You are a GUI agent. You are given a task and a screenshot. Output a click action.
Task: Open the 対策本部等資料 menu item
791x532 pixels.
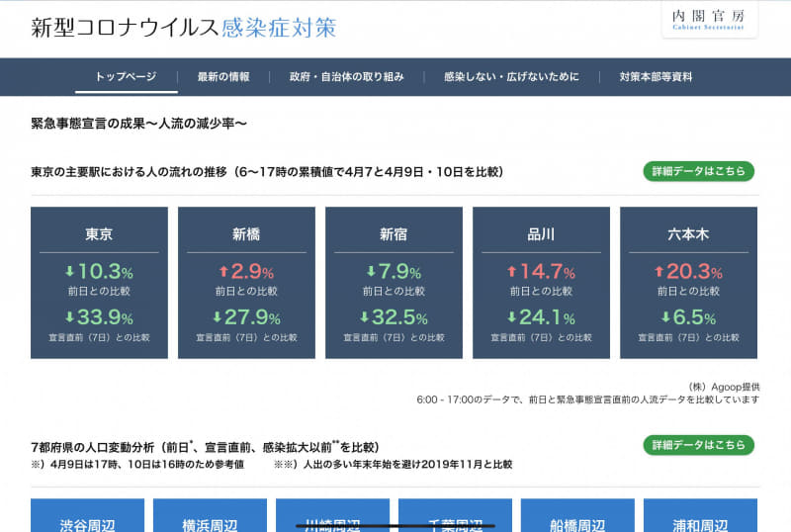point(656,77)
